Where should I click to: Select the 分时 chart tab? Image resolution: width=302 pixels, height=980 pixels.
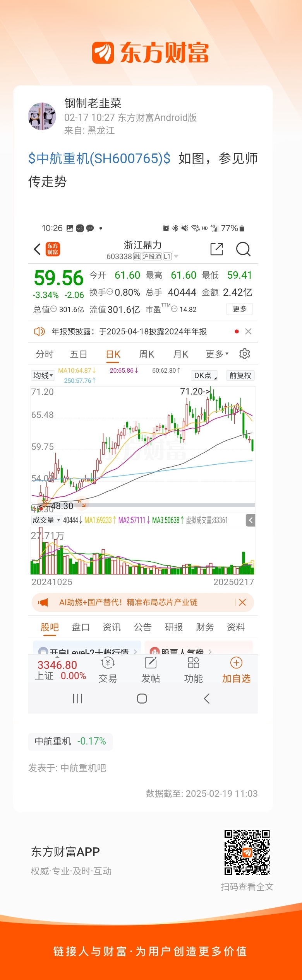tap(45, 354)
